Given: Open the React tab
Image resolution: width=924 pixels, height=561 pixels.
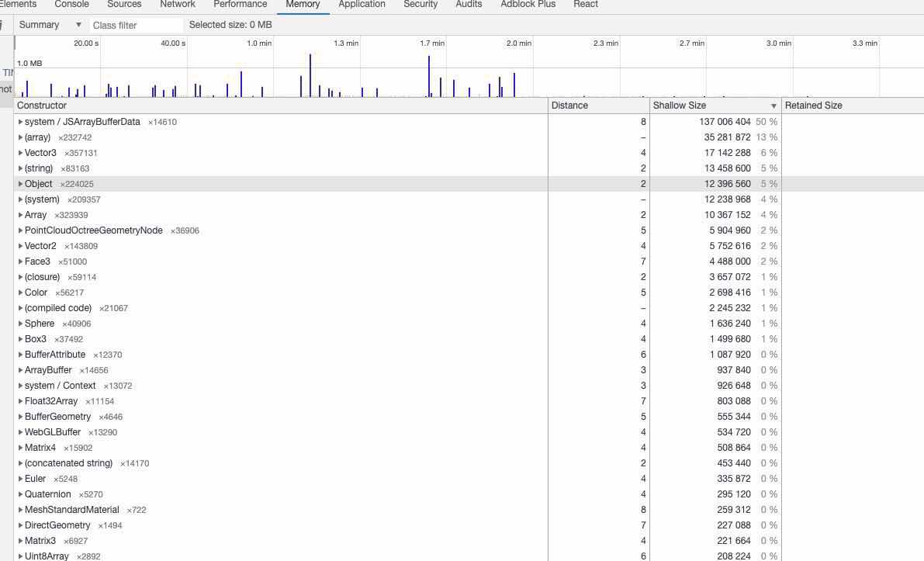Looking at the screenshot, I should pos(585,4).
